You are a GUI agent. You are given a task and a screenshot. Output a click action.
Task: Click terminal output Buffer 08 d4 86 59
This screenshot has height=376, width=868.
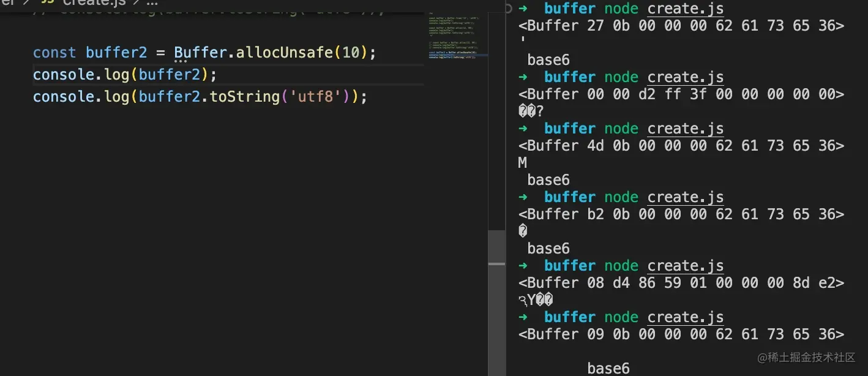(x=681, y=283)
